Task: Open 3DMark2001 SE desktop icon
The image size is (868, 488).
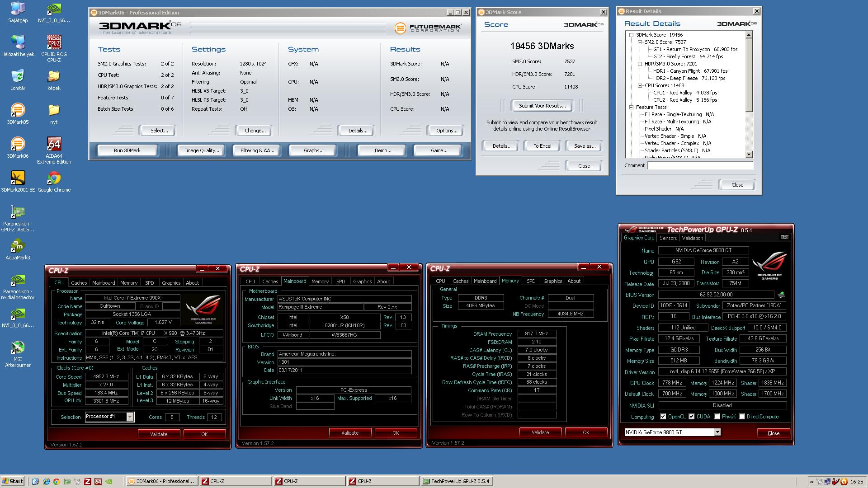Action: pos(18,178)
